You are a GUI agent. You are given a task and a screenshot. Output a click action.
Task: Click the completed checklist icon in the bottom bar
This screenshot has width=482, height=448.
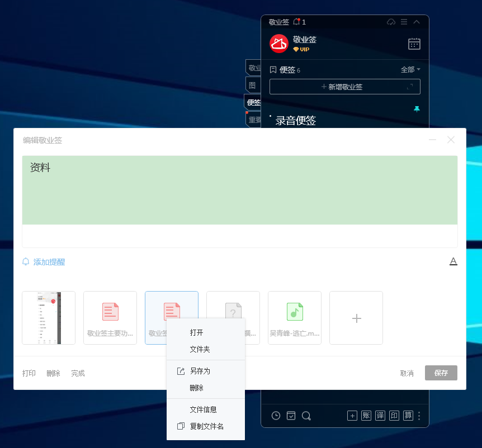click(x=291, y=416)
